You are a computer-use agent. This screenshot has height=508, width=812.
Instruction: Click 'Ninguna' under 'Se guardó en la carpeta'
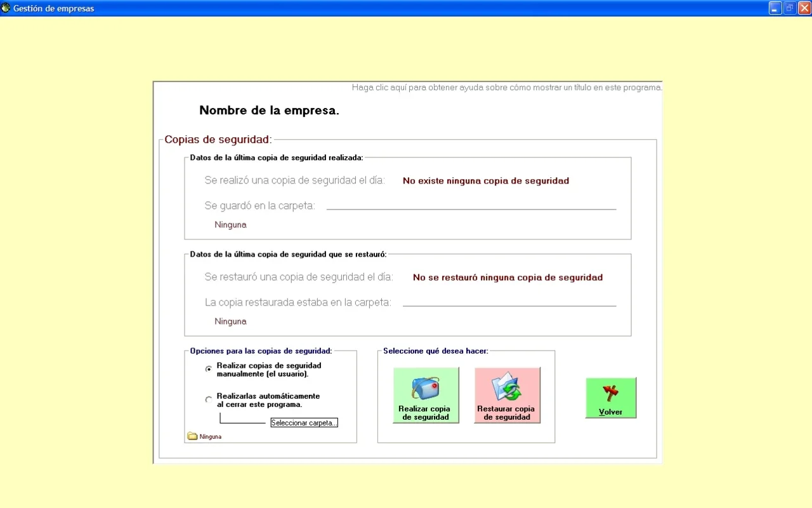click(x=230, y=225)
